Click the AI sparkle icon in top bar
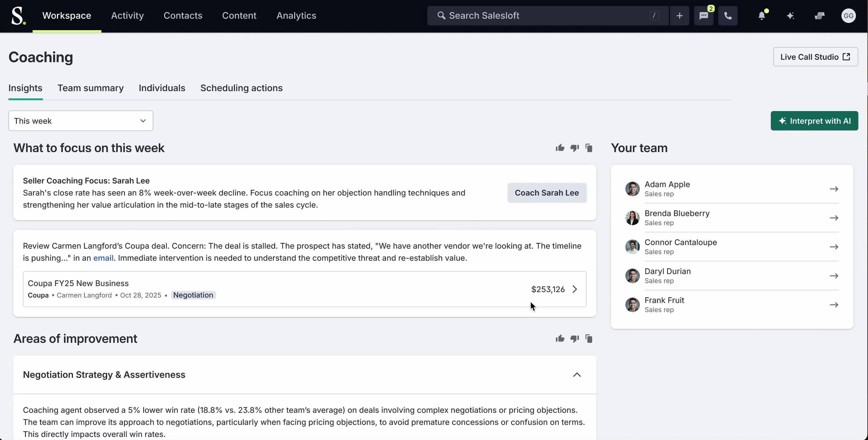Viewport: 868px width, 440px height. tap(790, 16)
